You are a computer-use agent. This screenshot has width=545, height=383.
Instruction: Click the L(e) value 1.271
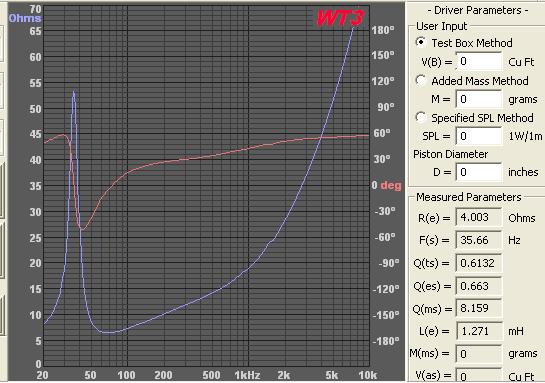click(x=479, y=331)
